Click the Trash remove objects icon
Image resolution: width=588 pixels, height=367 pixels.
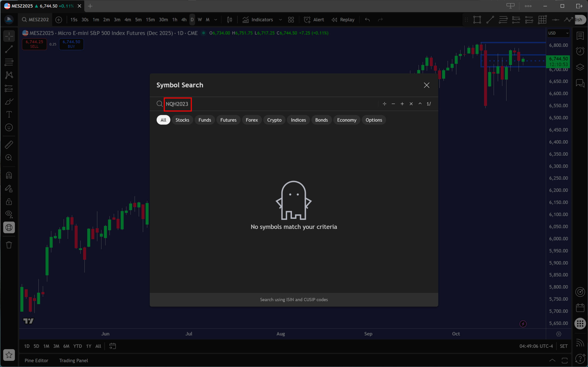[9, 245]
